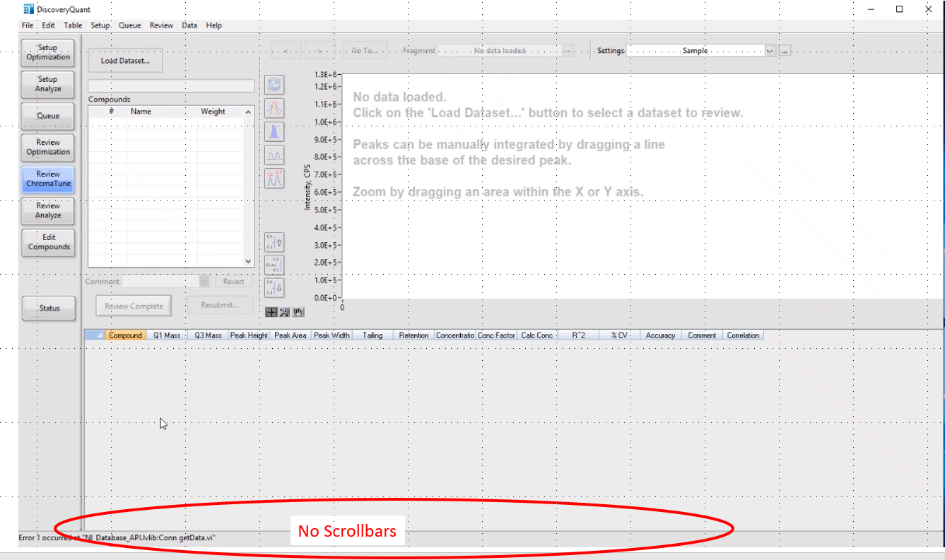Image resolution: width=945 pixels, height=560 pixels.
Task: Open the Review Analyze page
Action: coord(48,210)
